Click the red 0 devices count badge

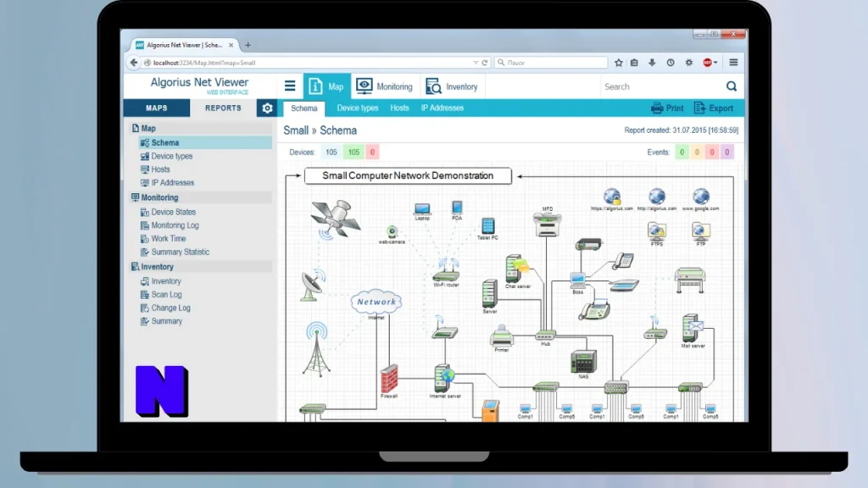point(372,152)
